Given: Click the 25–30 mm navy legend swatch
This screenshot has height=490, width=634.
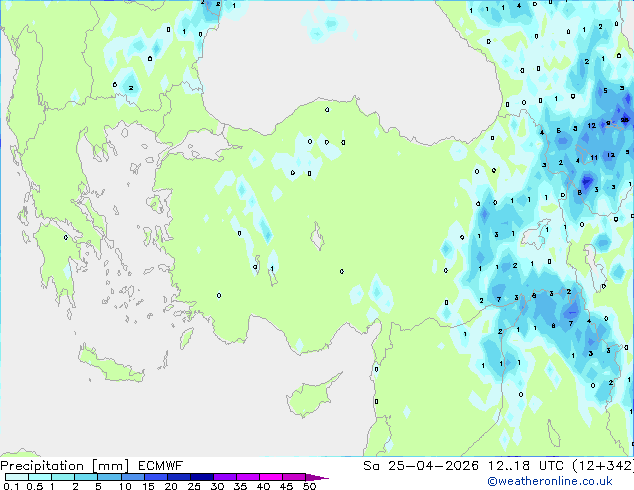Looking at the screenshot, I should (x=201, y=477).
